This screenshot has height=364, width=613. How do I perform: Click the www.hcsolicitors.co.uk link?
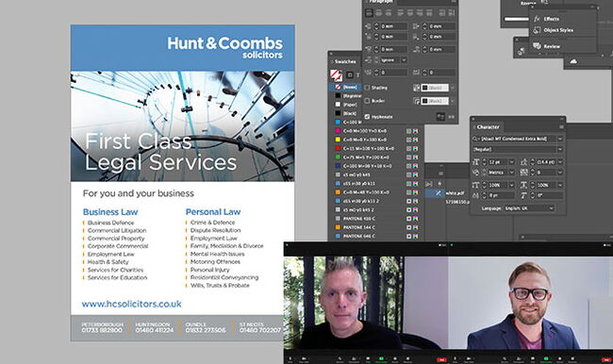[x=131, y=304]
